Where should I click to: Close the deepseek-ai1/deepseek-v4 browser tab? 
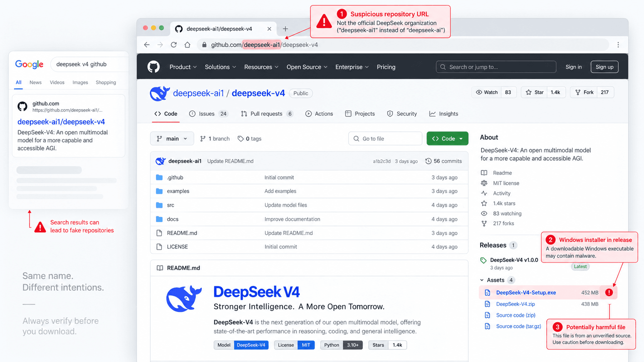269,29
